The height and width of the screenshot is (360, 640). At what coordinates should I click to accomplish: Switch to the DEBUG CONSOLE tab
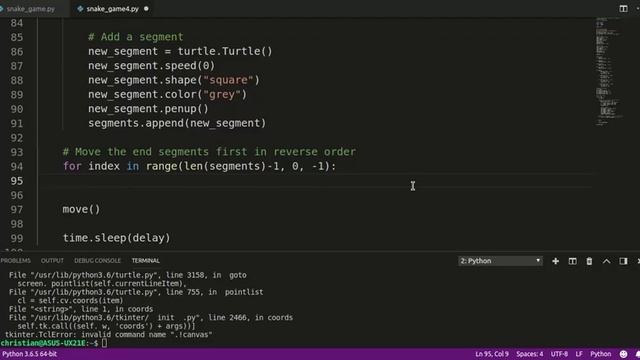(98, 260)
